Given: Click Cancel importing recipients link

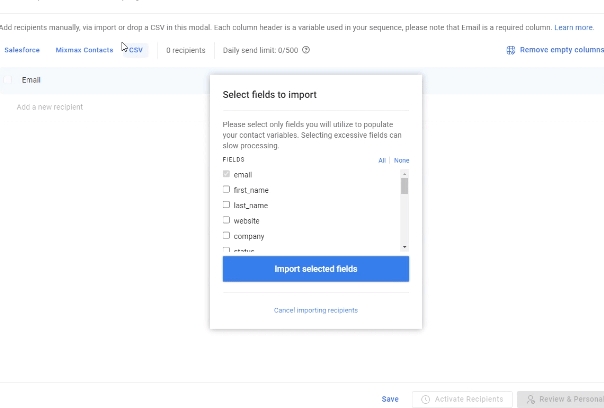Looking at the screenshot, I should tap(315, 310).
